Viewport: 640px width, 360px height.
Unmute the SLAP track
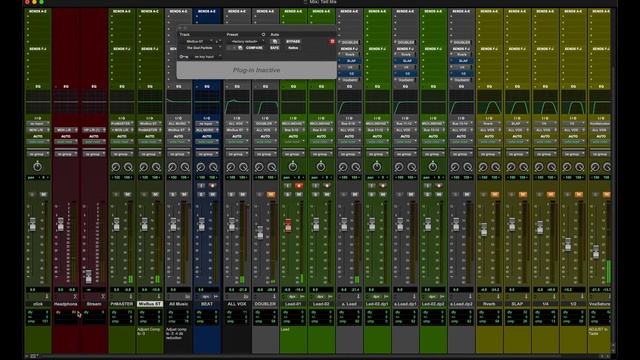pos(523,195)
